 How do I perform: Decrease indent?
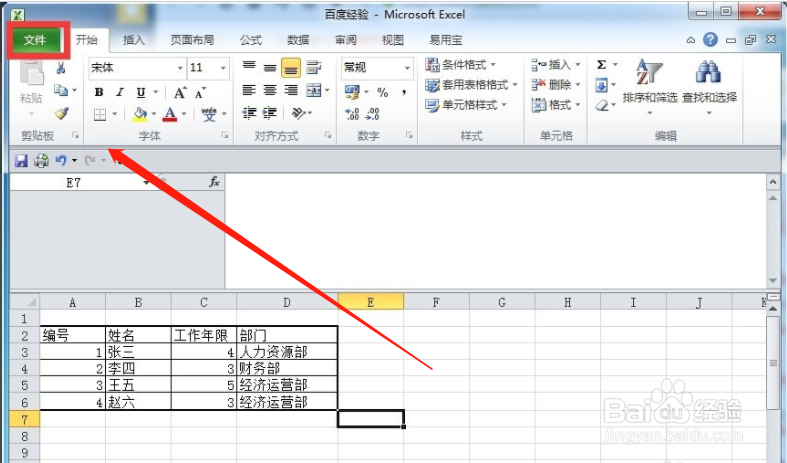pyautogui.click(x=249, y=113)
